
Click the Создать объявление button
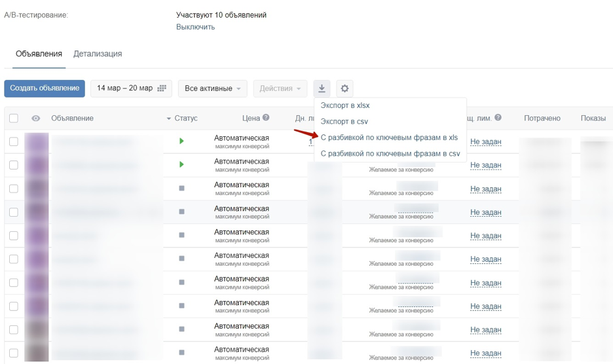click(x=45, y=88)
